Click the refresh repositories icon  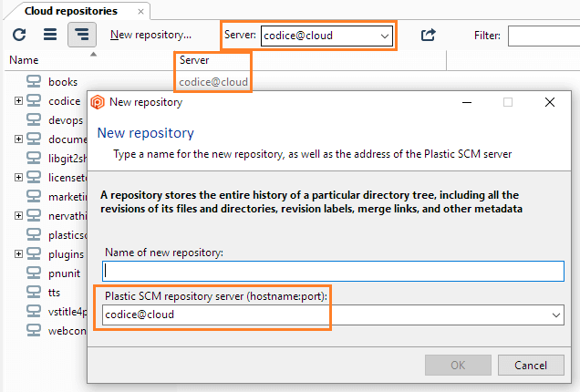(x=19, y=35)
